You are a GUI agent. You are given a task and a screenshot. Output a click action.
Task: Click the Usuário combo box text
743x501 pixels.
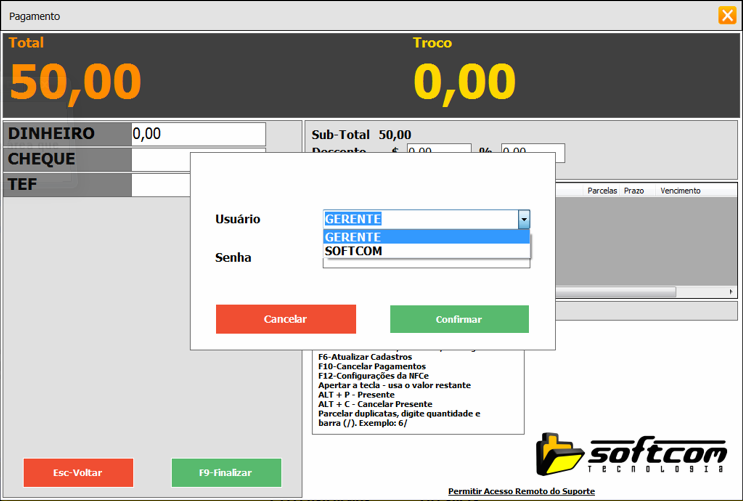point(420,220)
